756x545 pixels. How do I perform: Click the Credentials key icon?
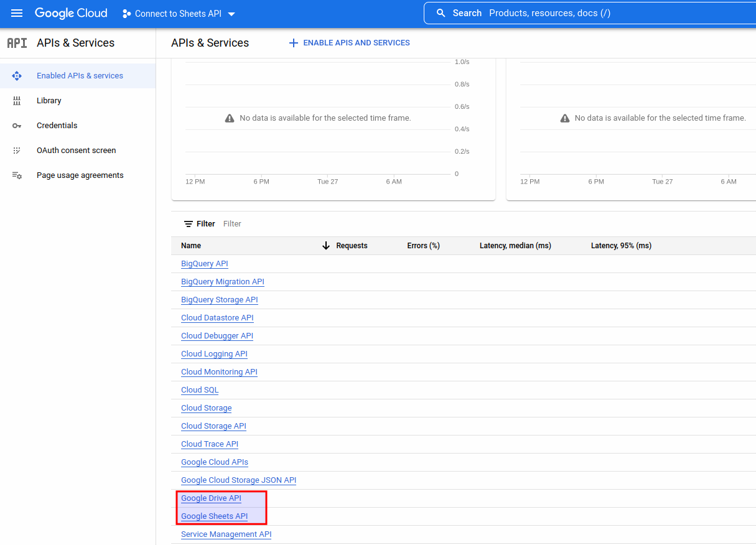(17, 126)
